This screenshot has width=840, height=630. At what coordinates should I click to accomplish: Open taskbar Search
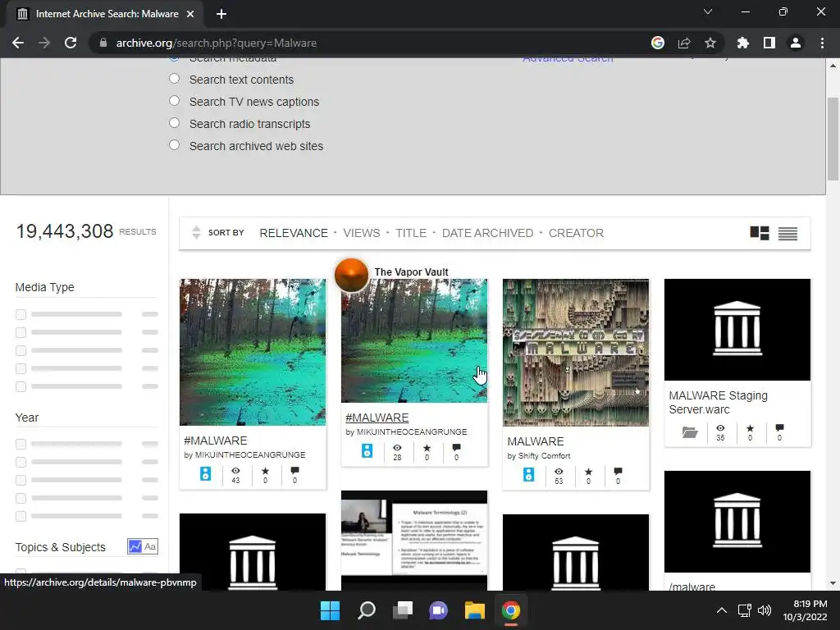click(x=367, y=610)
